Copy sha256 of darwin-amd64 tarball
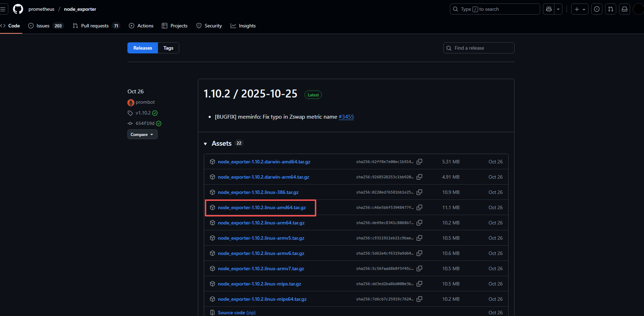The width and height of the screenshot is (644, 316). (419, 162)
